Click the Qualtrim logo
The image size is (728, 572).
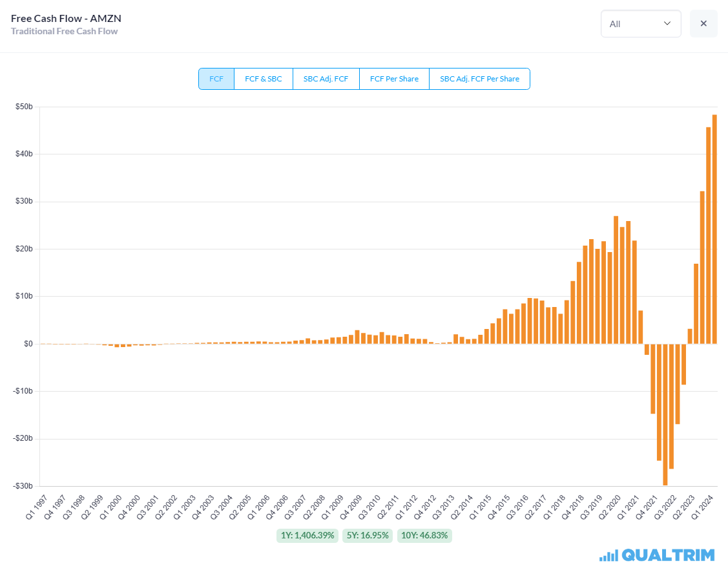[657, 555]
